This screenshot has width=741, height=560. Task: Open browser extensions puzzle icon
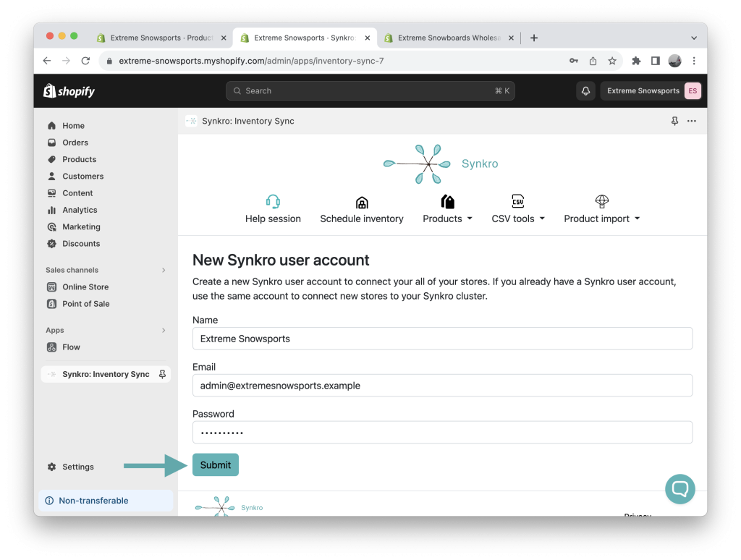[x=636, y=61]
